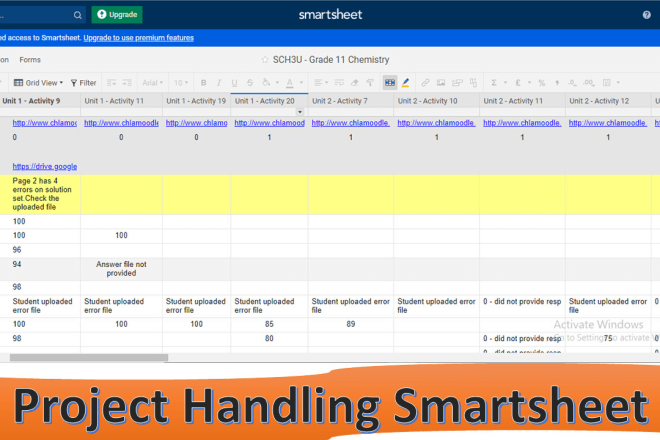Image resolution: width=660 pixels, height=440 pixels.
Task: Toggle underline formatting
Action: click(234, 83)
